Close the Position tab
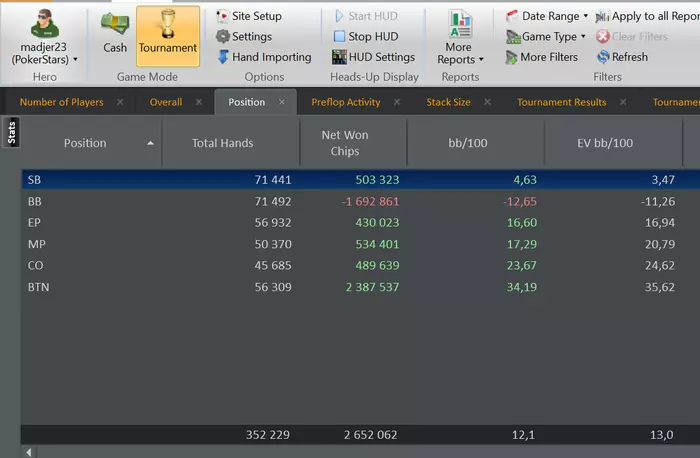The image size is (700, 458). (282, 102)
